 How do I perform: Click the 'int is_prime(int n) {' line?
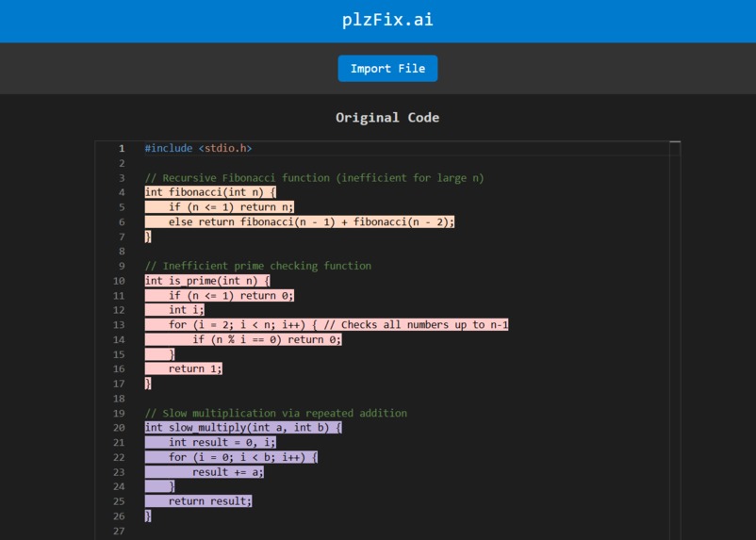[x=207, y=281]
